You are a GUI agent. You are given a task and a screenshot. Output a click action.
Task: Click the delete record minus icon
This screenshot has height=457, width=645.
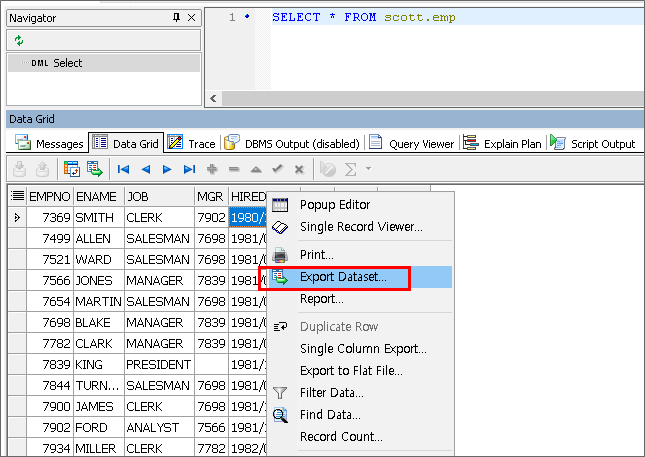[234, 169]
